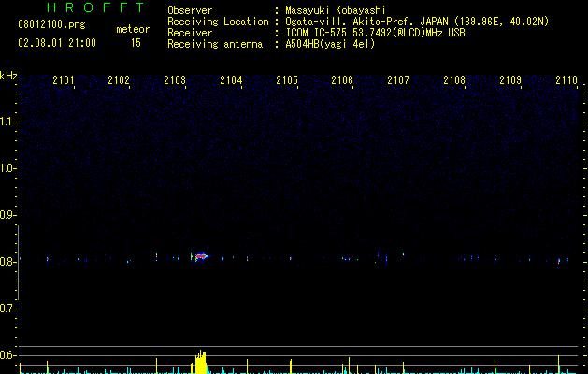
Task: Click ICOM IC-575 receiver details
Action: (376, 33)
